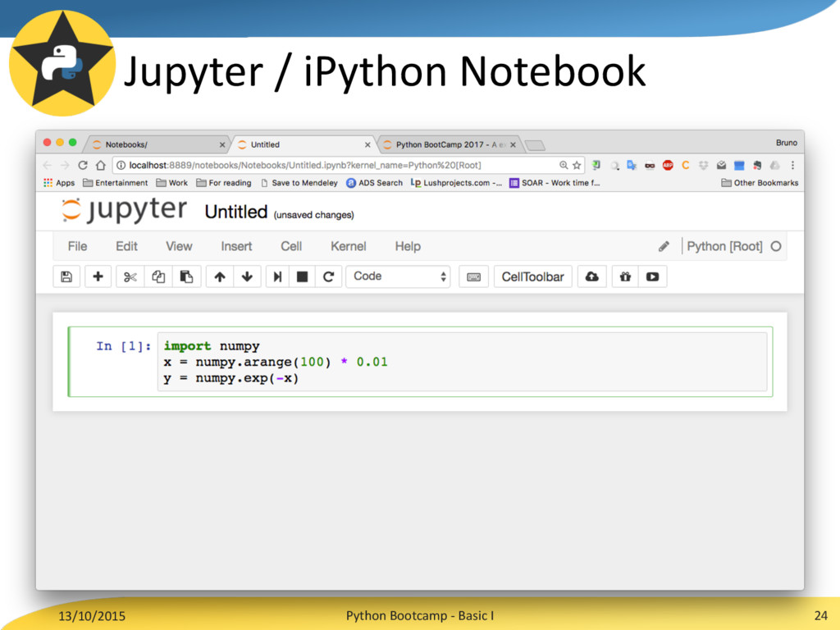Click the CellToolbar button
Viewport: 840px width, 630px height.
pyautogui.click(x=532, y=276)
